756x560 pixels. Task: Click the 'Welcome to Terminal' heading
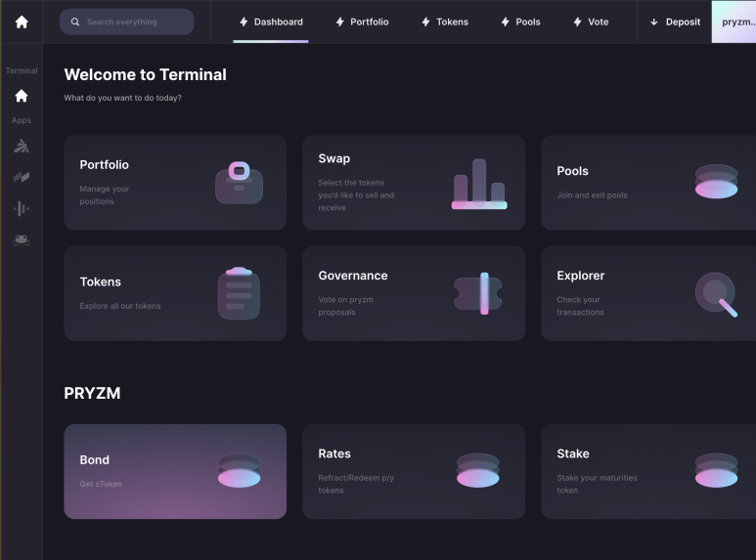coord(145,74)
